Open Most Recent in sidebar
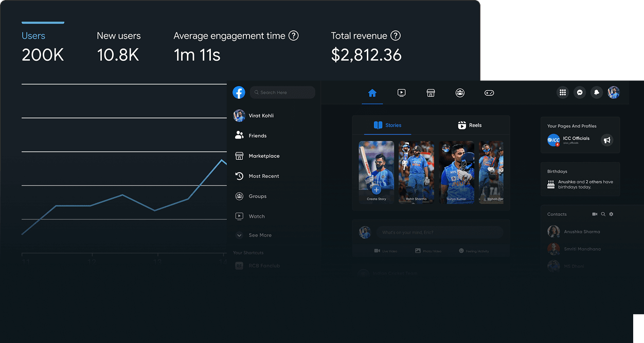Viewport: 644px width, 343px height. 263,176
